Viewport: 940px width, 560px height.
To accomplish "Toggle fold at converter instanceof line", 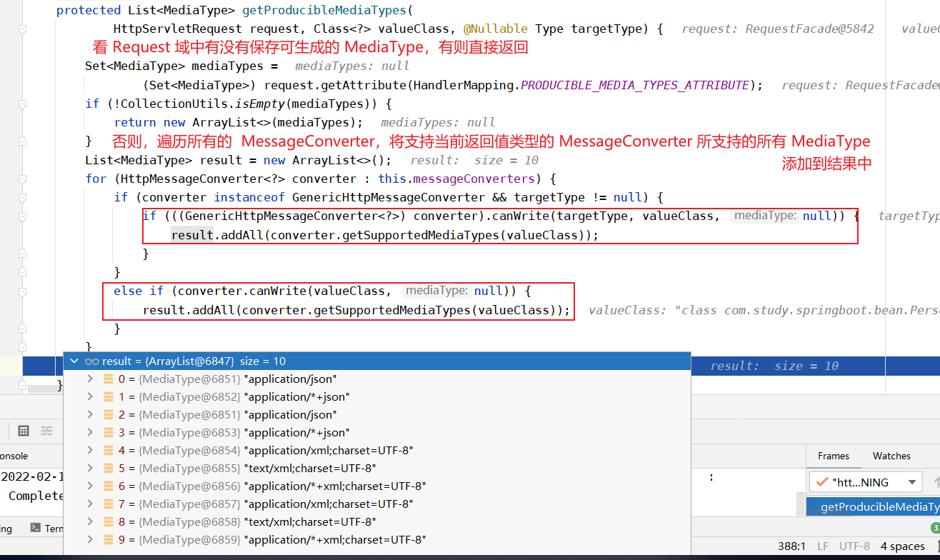I will click(x=23, y=197).
